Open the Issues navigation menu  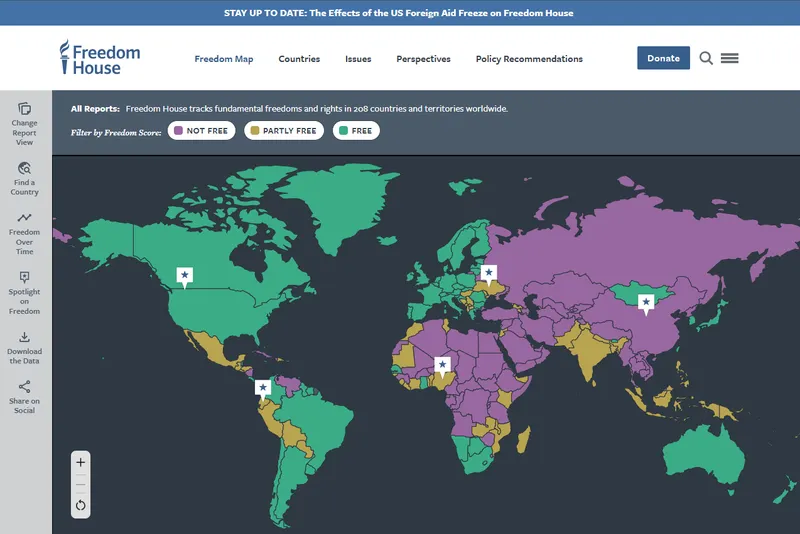[x=358, y=59]
